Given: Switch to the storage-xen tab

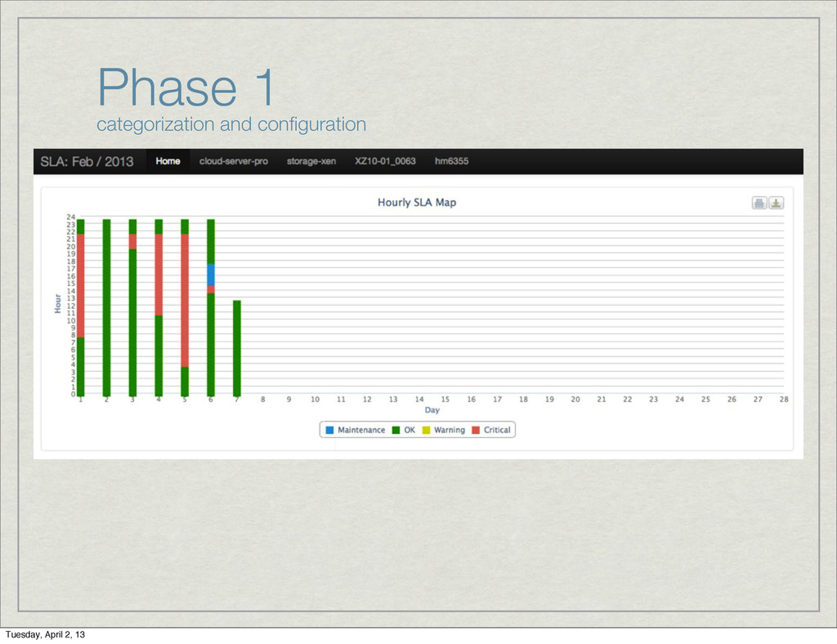Looking at the screenshot, I should (x=311, y=161).
